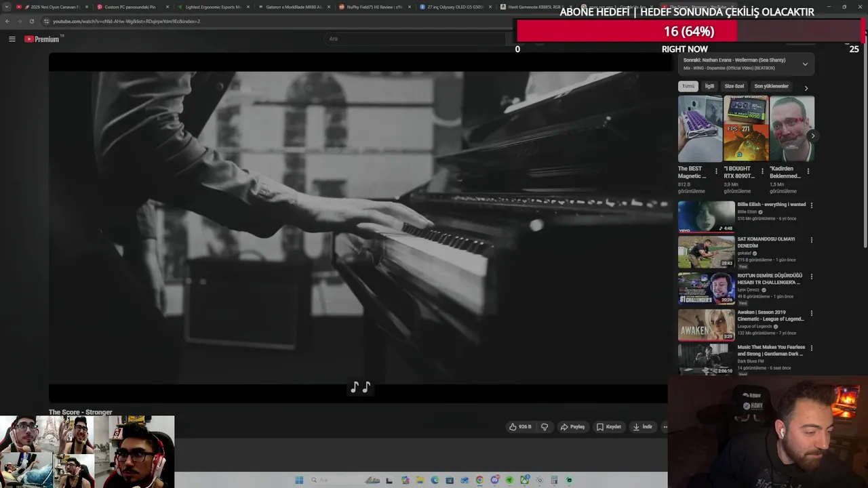The width and height of the screenshot is (868, 488).
Task: Play the SAT KOMANDOSU video thumbnail
Action: click(706, 251)
